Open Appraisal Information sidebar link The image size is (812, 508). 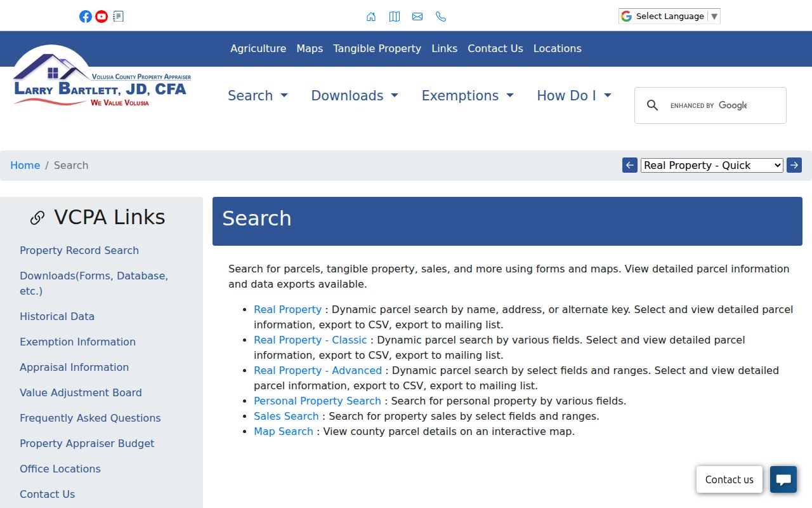click(74, 367)
